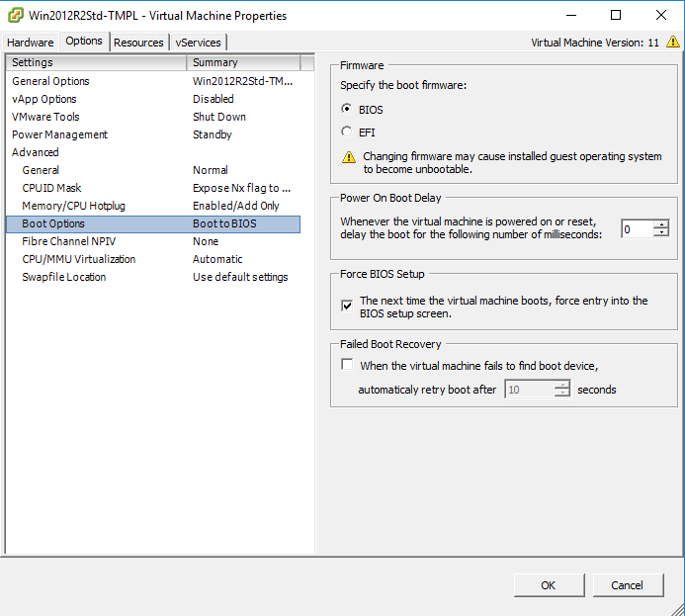Select the EFI firmware radio button
The width and height of the screenshot is (685, 616).
point(346,132)
